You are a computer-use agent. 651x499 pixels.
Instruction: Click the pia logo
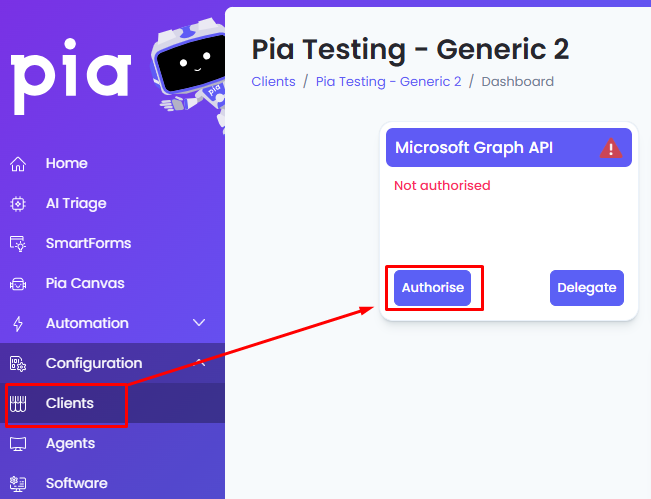click(71, 77)
